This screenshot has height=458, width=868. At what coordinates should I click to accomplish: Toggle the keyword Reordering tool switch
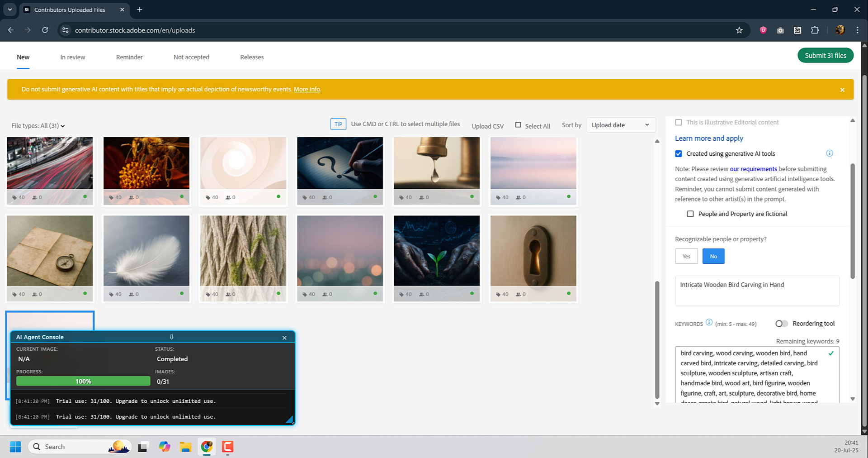tap(781, 324)
